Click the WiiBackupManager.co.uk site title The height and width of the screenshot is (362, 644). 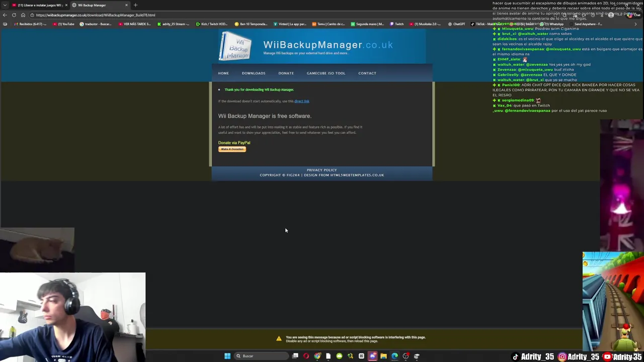328,45
